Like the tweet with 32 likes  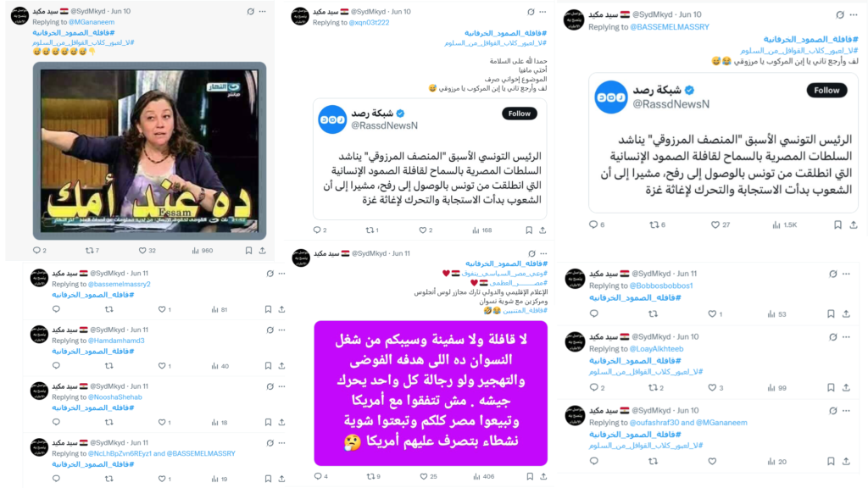click(142, 251)
